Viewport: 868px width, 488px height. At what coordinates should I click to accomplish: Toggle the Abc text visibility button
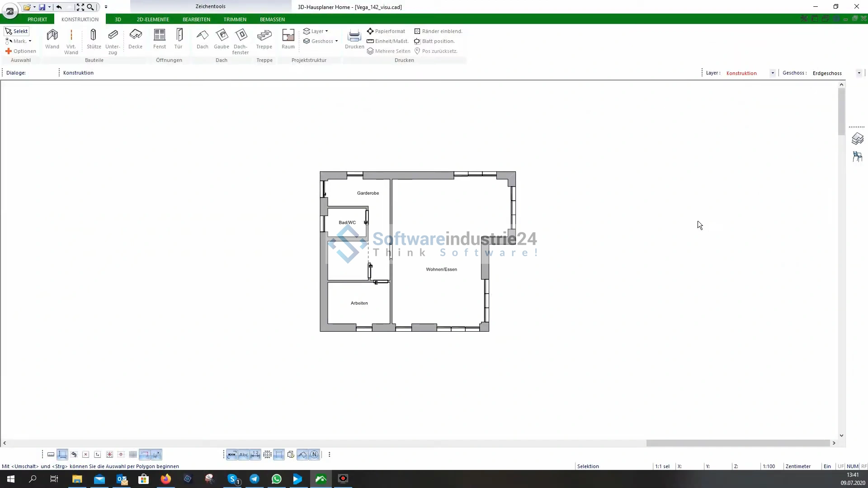point(244,455)
